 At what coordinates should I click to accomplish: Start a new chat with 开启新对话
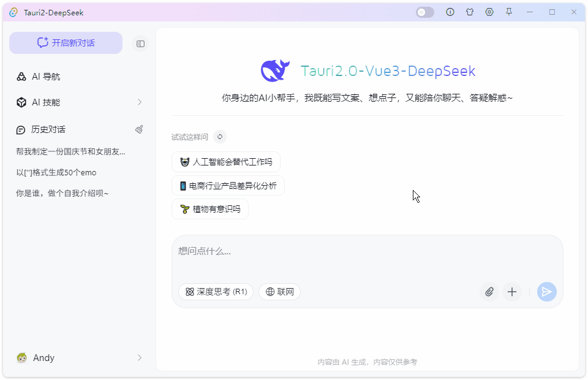click(x=66, y=43)
